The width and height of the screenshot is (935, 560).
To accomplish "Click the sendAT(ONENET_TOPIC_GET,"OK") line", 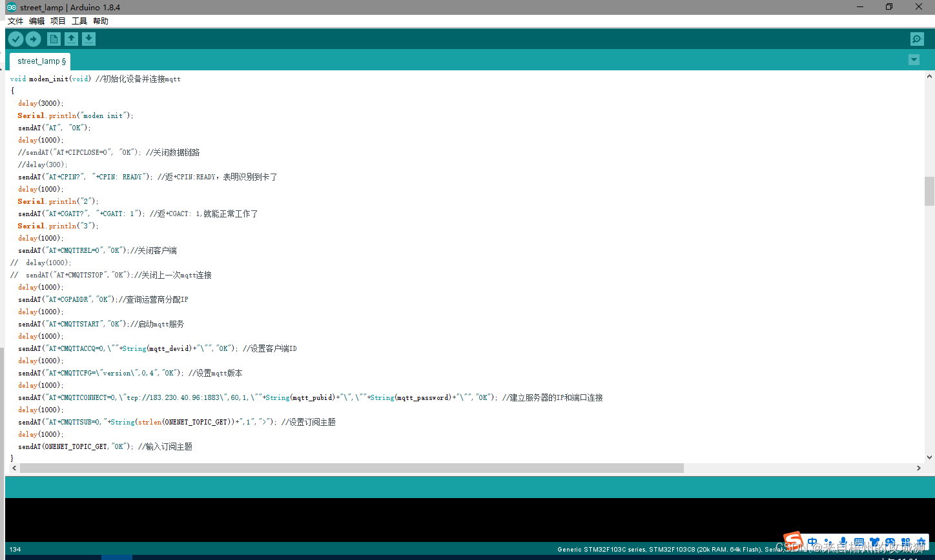I will 105,446.
